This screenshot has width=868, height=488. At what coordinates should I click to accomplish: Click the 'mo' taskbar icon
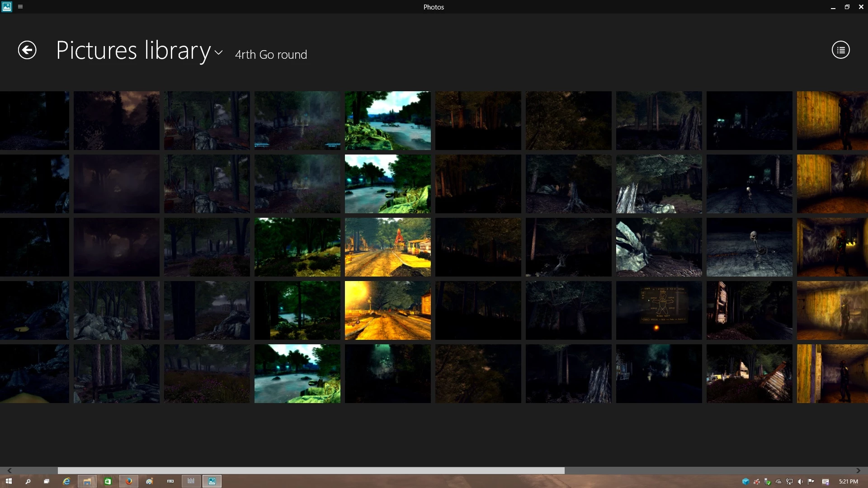click(170, 481)
